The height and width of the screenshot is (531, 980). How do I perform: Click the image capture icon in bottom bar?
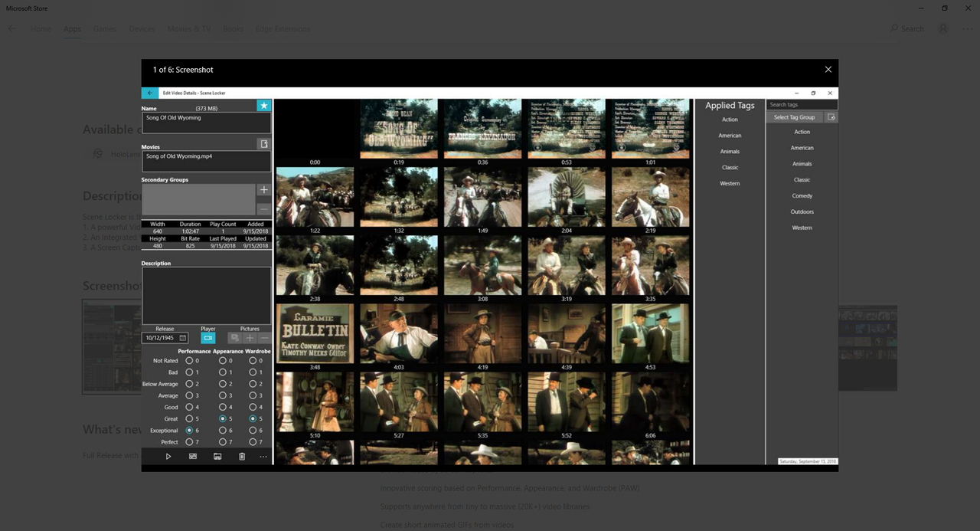tap(217, 457)
